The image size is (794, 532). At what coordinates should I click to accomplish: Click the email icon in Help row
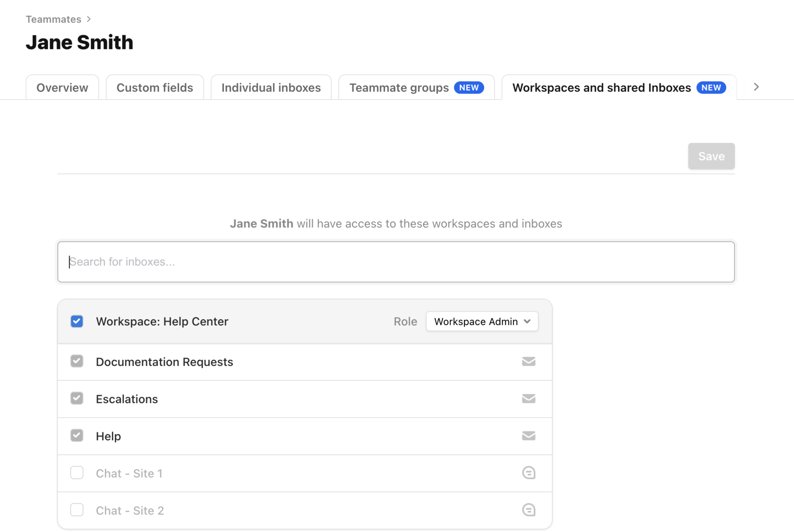tap(529, 436)
